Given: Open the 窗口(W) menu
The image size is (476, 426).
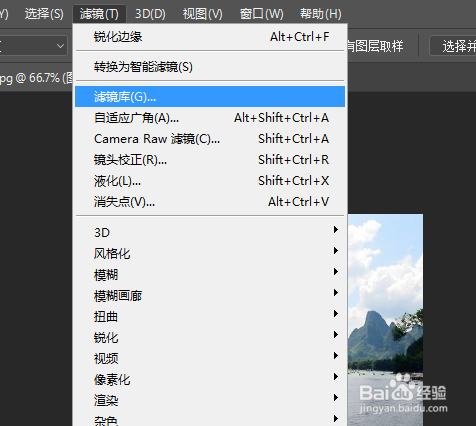Looking at the screenshot, I should click(261, 14).
